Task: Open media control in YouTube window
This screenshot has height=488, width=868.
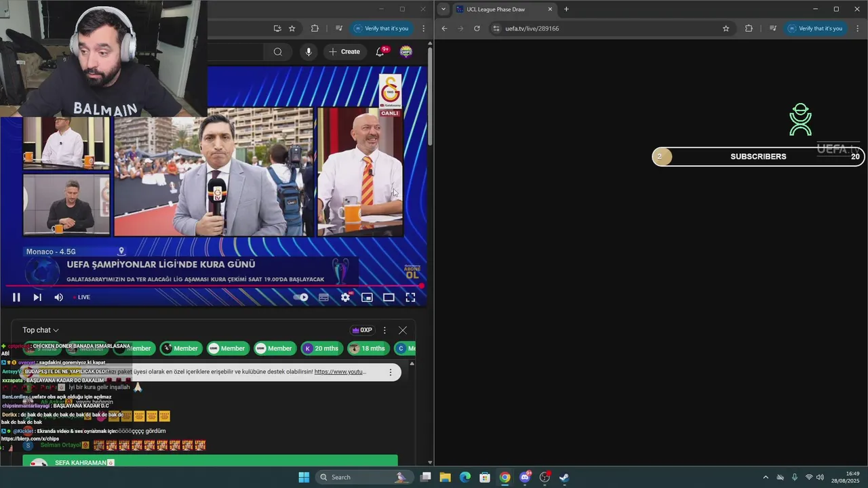Action: [x=339, y=28]
